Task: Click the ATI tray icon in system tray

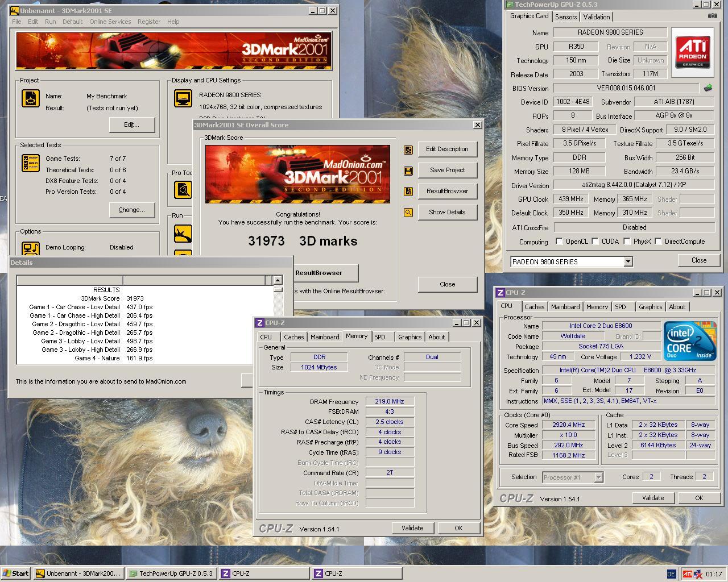Action: point(688,573)
